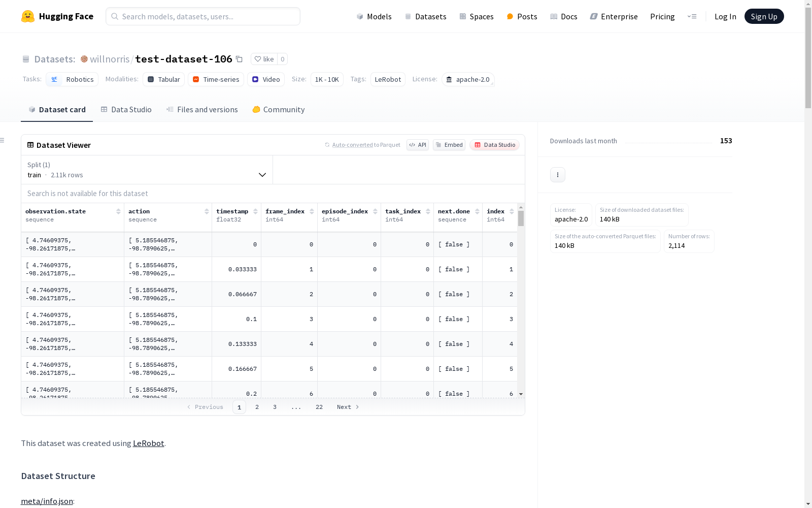Screen dimensions: 812x508
Task: Sort by the frame_index column sort arrows
Action: point(312,211)
